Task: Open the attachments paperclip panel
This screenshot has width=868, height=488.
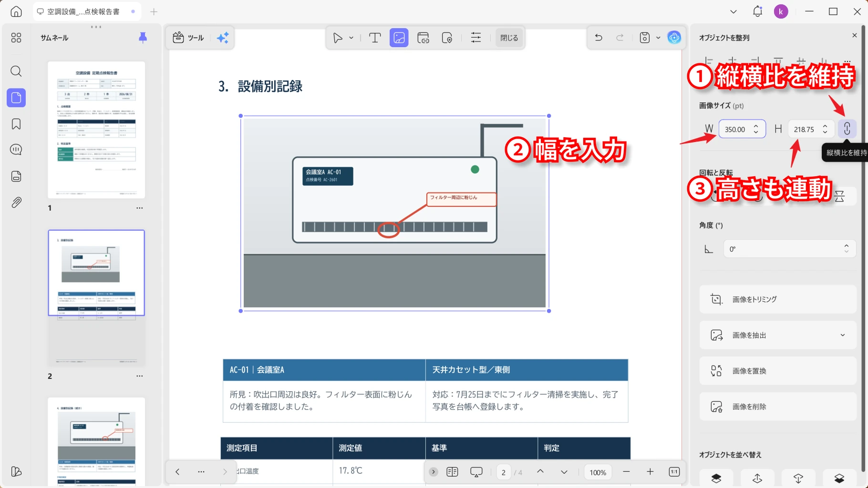Action: pos(16,203)
